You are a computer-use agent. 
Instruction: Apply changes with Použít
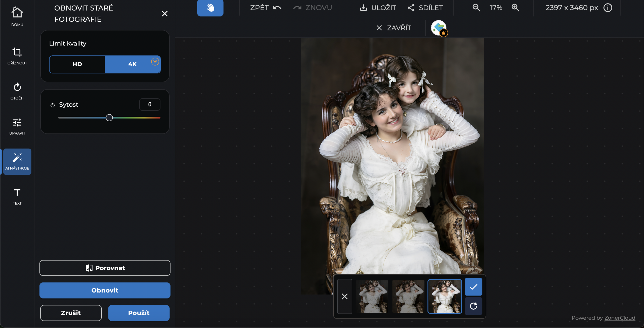[x=139, y=313]
